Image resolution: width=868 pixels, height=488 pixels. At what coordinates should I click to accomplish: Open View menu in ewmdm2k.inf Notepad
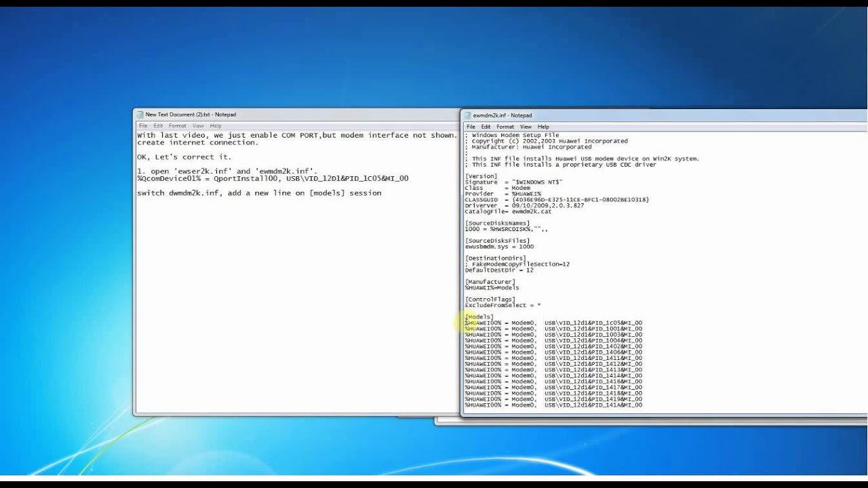pos(526,127)
